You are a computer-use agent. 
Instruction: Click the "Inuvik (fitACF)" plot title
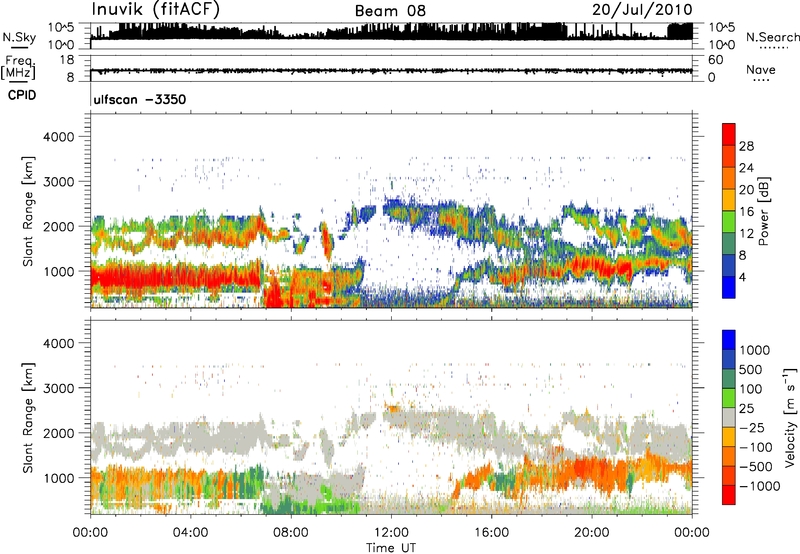coord(156,9)
